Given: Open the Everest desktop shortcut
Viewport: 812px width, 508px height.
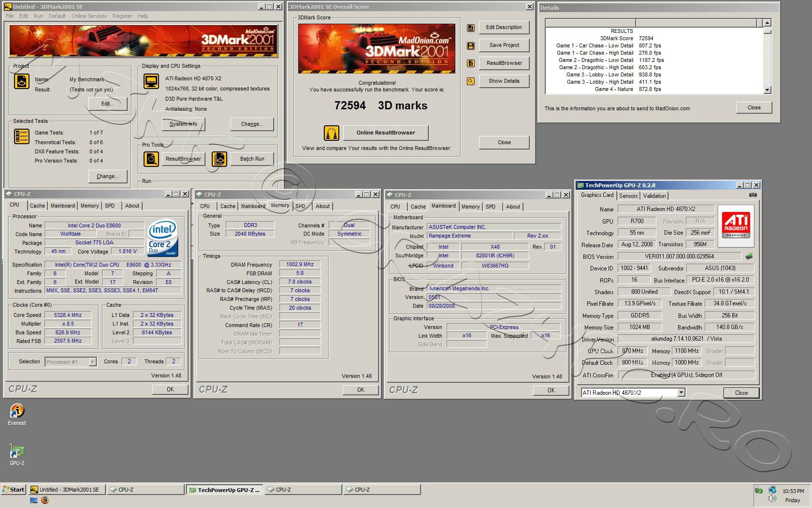Looking at the screenshot, I should (x=17, y=415).
